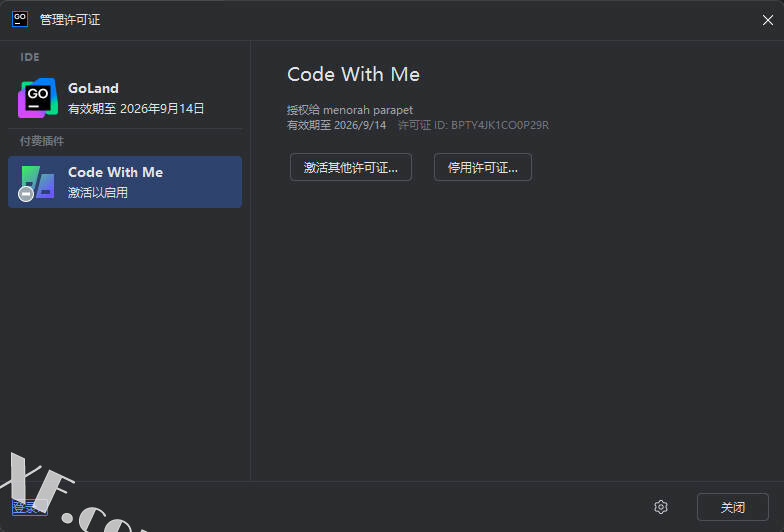
Task: Open license settings via the gear icon
Action: point(661,507)
